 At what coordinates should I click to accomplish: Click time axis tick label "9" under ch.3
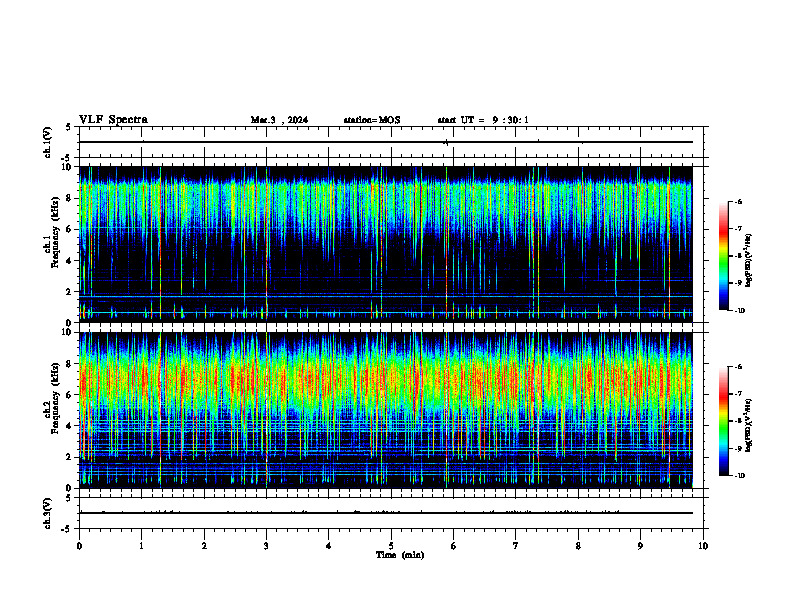tap(640, 546)
